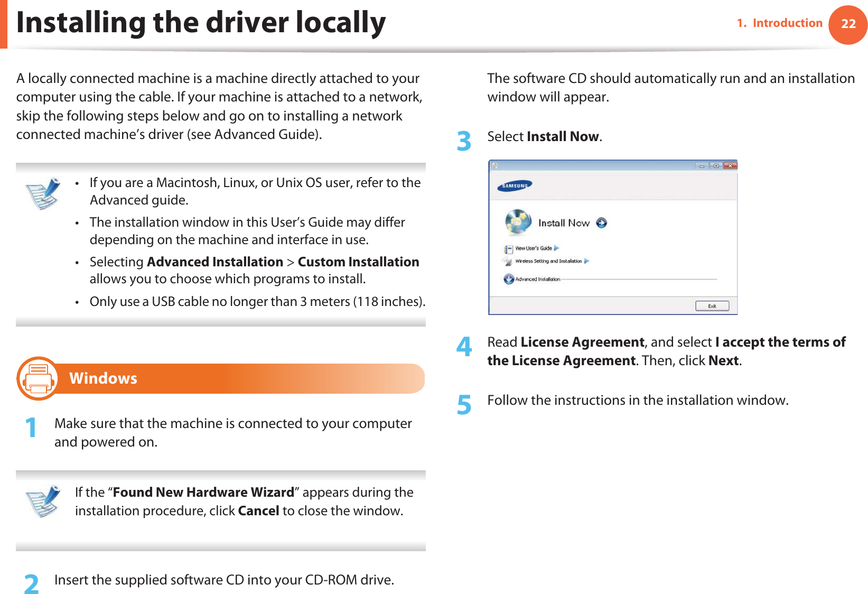Screen dimensions: 868x594
Task: Click the installation CD disc icon
Action: [518, 222]
